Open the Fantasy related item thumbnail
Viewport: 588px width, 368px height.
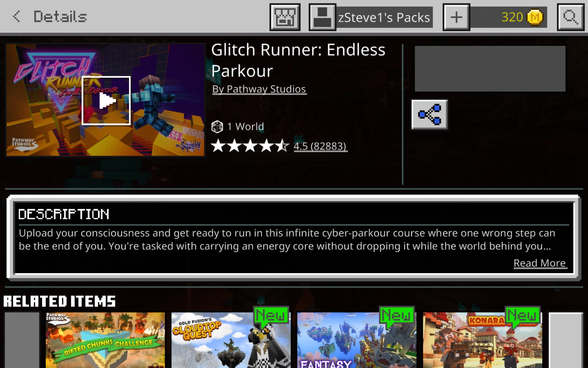click(357, 340)
